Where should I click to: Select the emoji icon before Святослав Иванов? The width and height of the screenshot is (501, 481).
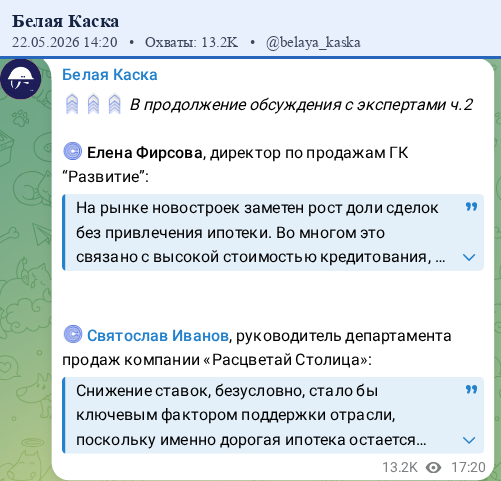point(73,334)
